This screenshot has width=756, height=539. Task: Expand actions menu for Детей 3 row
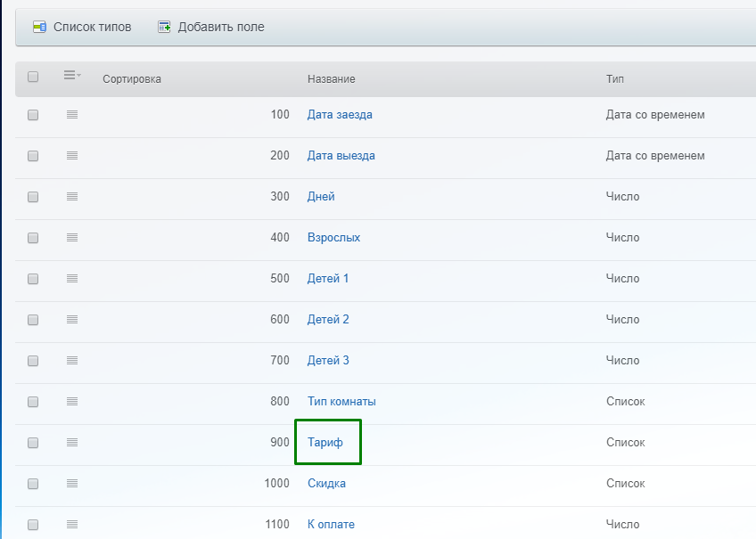click(x=72, y=361)
